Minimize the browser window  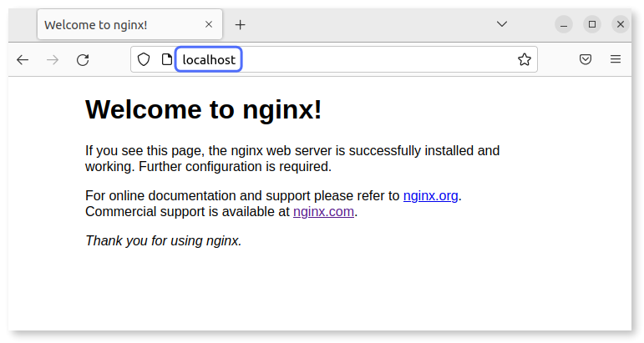click(x=564, y=24)
